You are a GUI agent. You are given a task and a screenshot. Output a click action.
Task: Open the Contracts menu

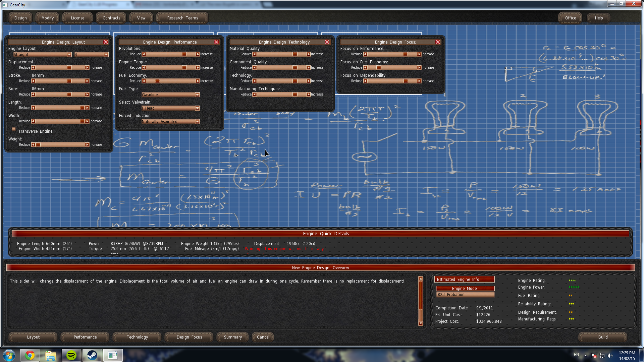[111, 18]
